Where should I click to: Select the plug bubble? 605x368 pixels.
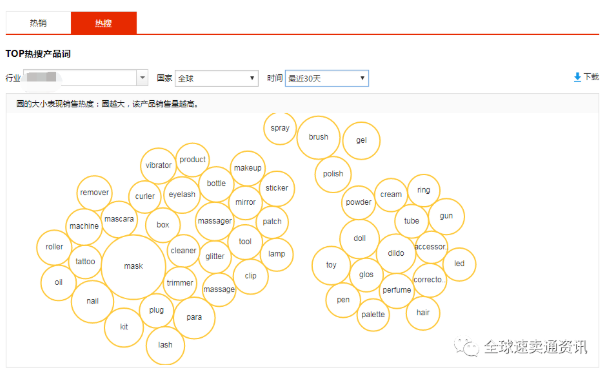tap(156, 311)
